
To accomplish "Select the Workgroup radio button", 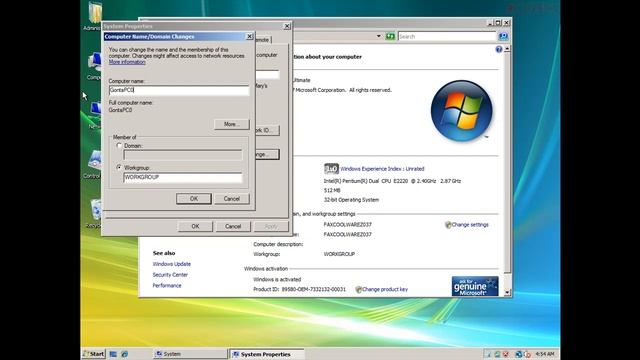I will (119, 167).
